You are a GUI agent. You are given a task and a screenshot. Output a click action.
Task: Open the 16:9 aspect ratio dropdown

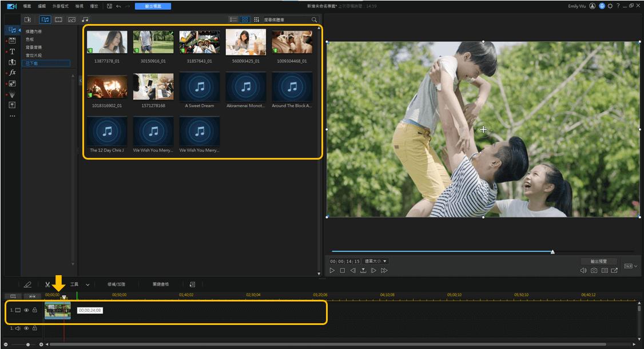click(630, 266)
